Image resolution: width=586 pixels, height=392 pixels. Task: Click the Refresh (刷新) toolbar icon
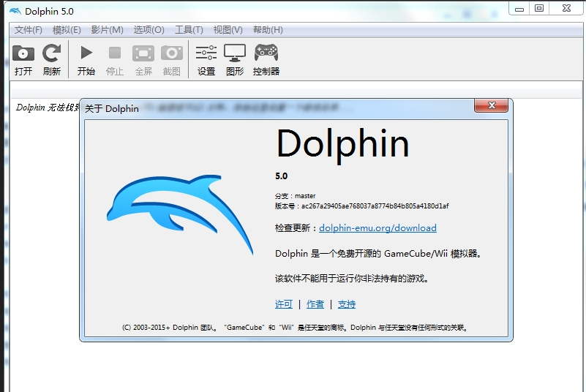coord(51,60)
